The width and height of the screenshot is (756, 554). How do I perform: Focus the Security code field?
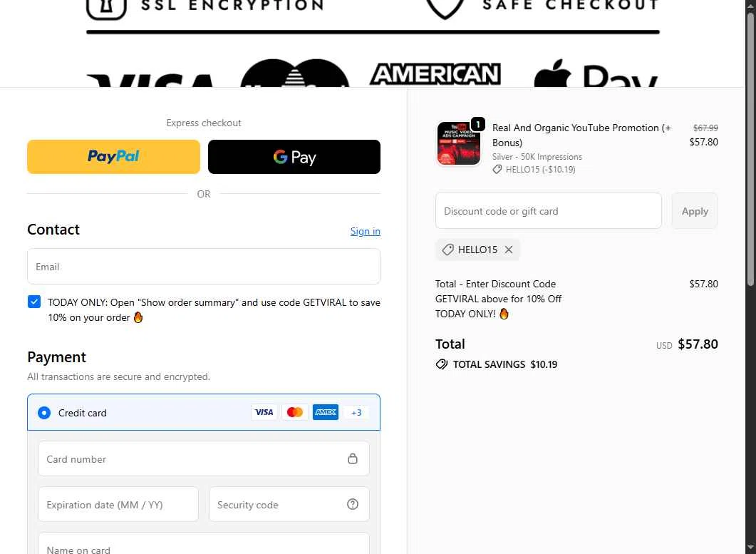coord(289,504)
